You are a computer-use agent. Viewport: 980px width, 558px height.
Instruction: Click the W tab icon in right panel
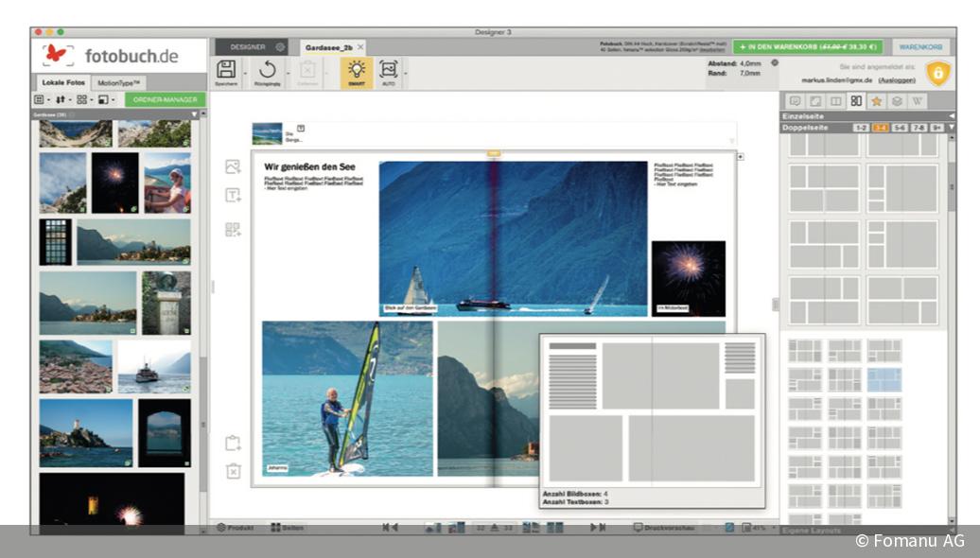[917, 101]
